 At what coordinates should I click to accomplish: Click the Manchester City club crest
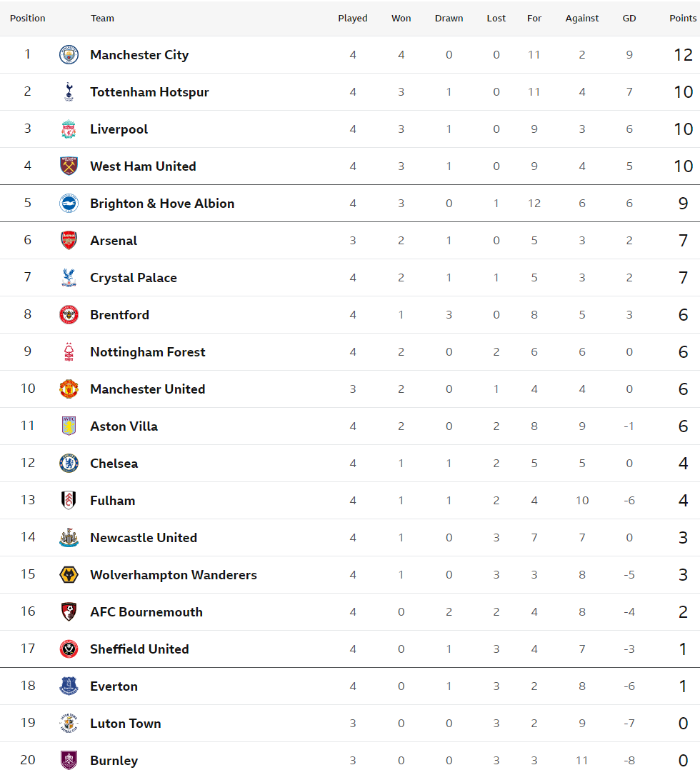69,55
